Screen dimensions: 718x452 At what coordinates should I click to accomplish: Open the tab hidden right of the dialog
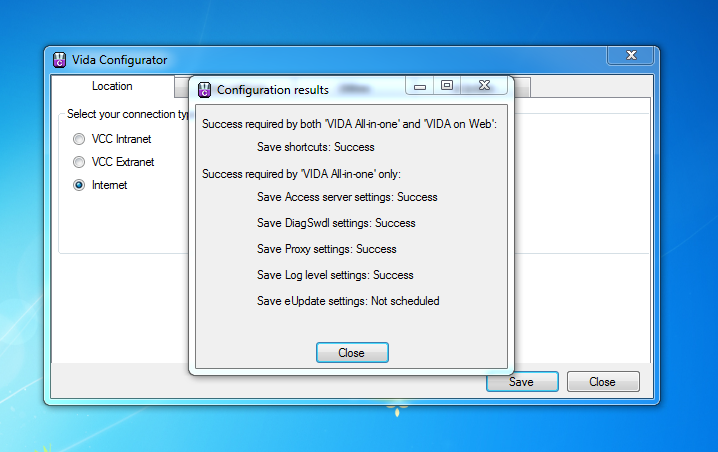point(522,88)
